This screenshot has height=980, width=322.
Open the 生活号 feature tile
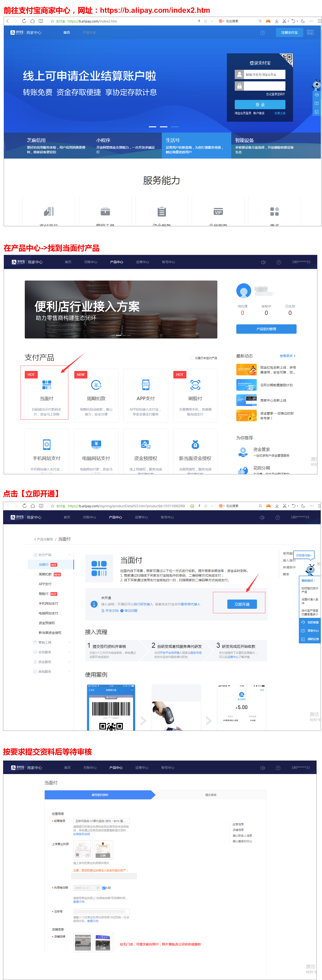[196, 145]
